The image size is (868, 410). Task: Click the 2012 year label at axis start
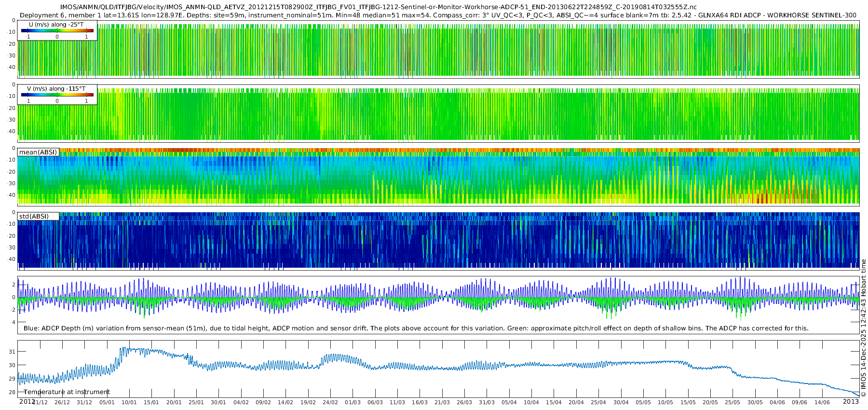point(27,401)
